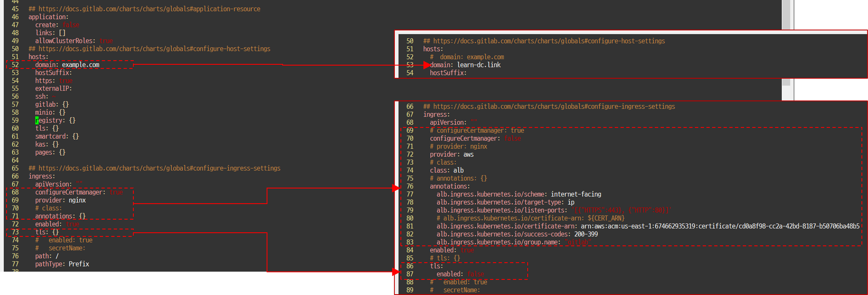This screenshot has height=295, width=868.
Task: Click "provider: nginx" in the left editor
Action: (61, 200)
